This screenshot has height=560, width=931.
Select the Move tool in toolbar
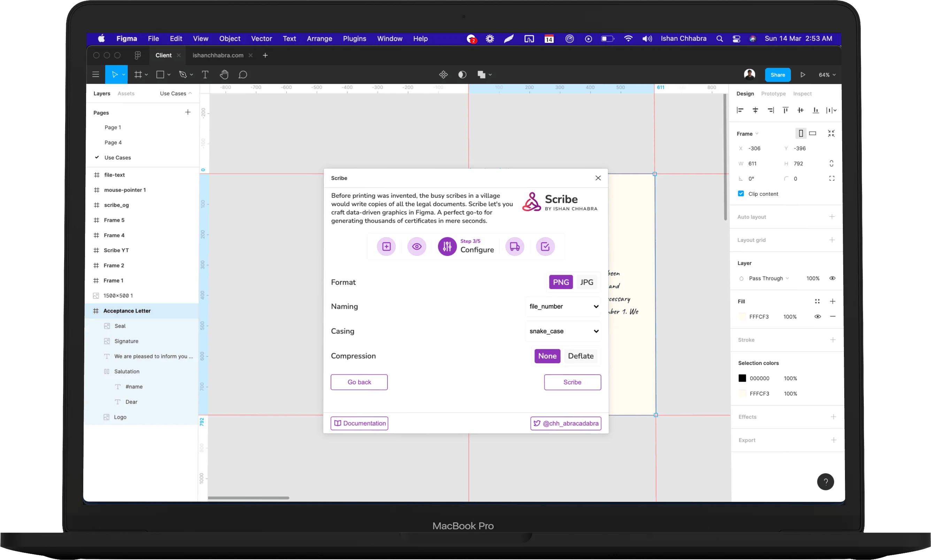pyautogui.click(x=114, y=75)
